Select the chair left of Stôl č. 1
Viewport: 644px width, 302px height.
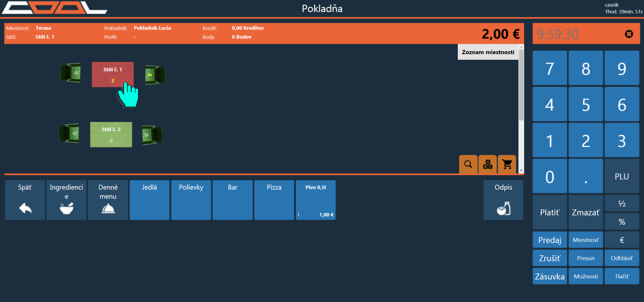point(70,72)
